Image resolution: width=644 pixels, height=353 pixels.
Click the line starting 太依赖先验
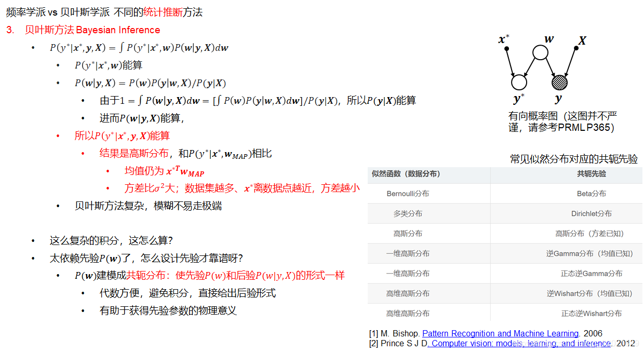[x=147, y=258]
